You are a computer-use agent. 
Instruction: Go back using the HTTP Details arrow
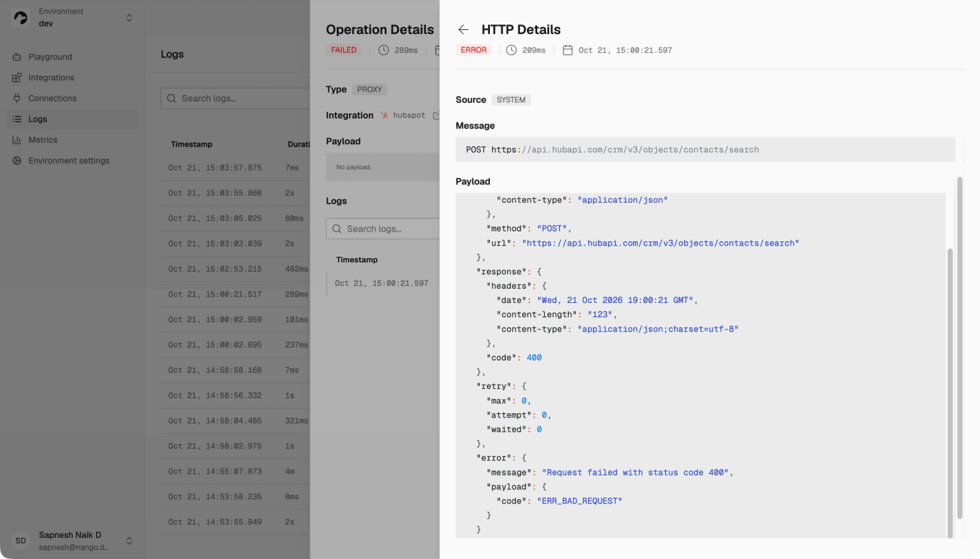pos(463,30)
